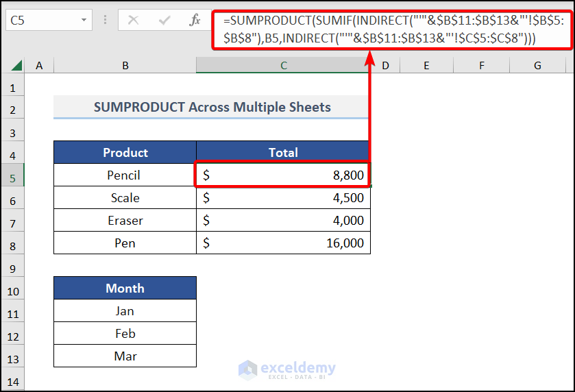Click the Select All corner triangle
Screen dimensions: 575x392
click(16, 66)
